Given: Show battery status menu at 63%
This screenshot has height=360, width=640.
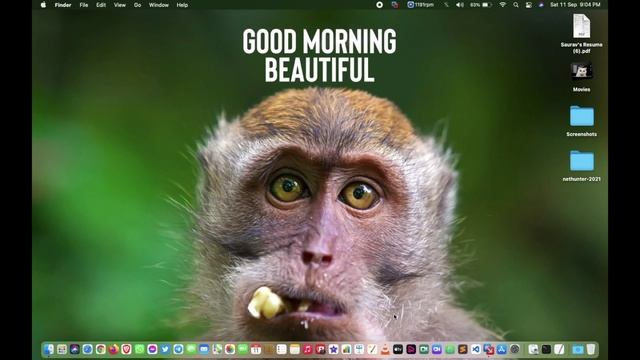Looking at the screenshot, I should click(x=480, y=5).
